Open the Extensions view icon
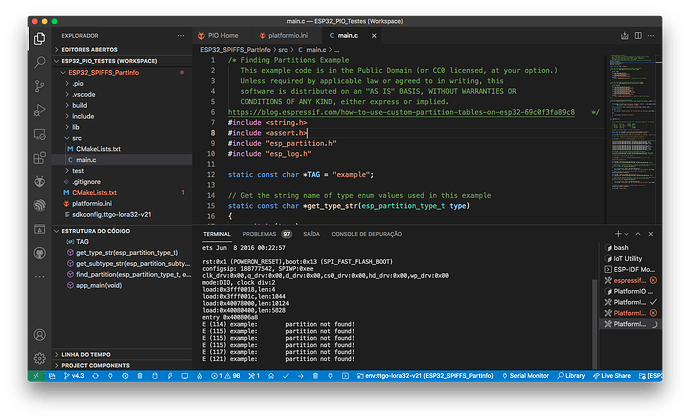Screen dimensions: 690x420 point(40,158)
